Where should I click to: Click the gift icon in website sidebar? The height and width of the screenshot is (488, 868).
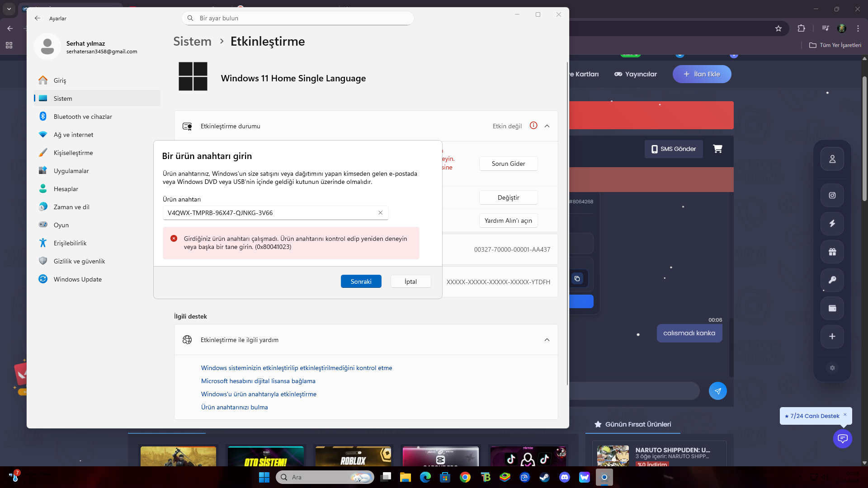832,252
